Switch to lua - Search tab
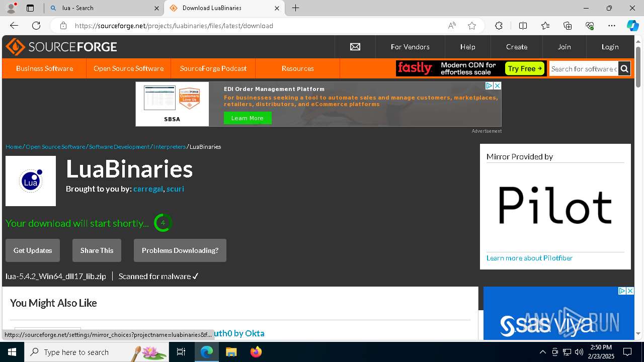This screenshot has width=644, height=362. click(x=104, y=8)
